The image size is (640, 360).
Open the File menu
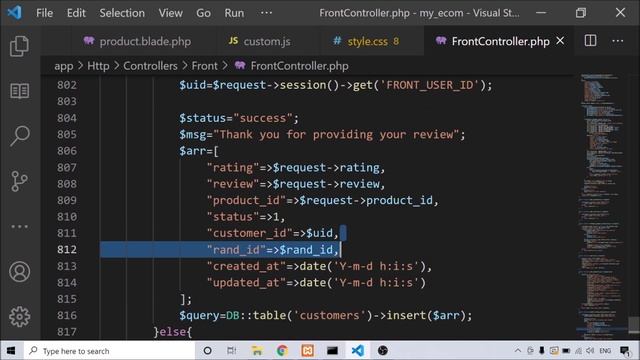pos(44,13)
